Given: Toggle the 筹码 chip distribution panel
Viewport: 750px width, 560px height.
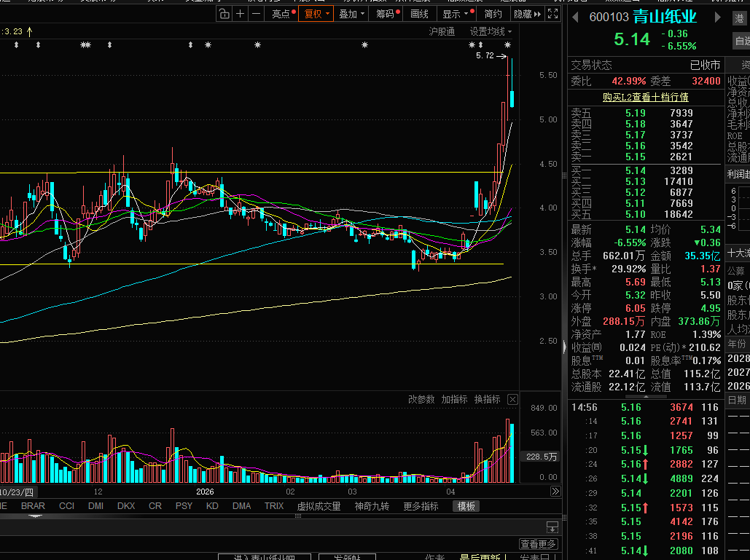Looking at the screenshot, I should click(x=387, y=14).
